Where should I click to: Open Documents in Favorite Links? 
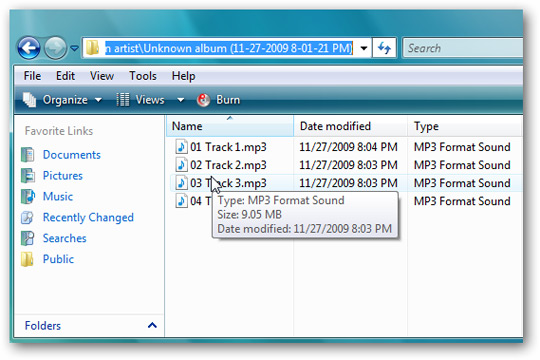72,155
